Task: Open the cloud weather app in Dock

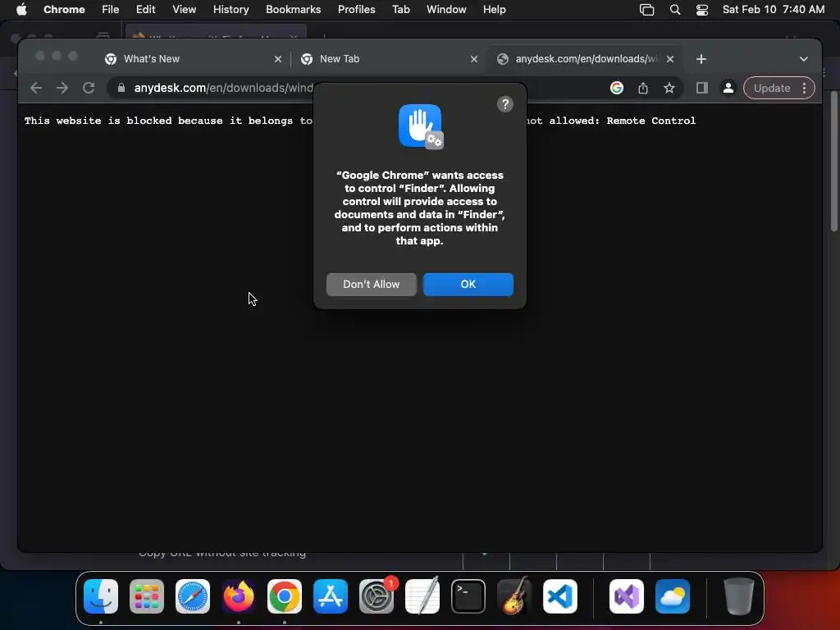Action: 673,596
